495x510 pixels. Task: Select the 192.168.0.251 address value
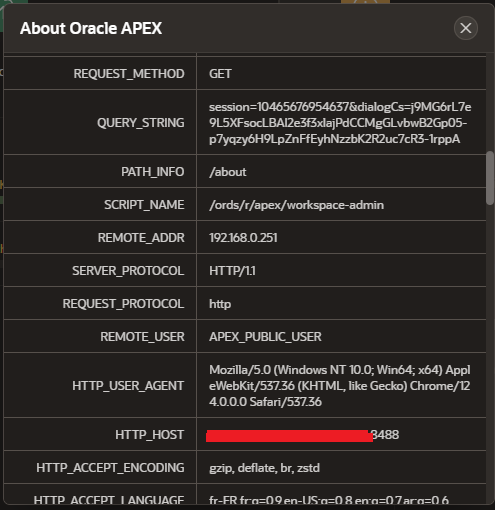pos(243,238)
